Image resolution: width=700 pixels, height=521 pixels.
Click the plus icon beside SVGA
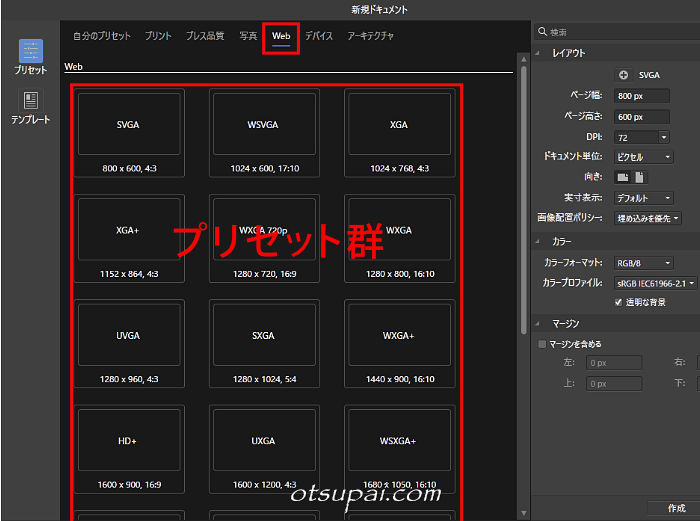click(x=624, y=75)
